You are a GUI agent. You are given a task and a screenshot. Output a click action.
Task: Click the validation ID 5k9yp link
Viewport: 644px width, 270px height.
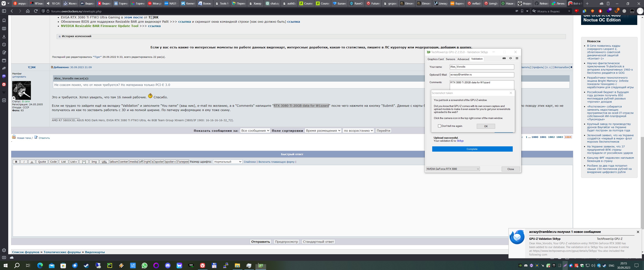(460, 141)
